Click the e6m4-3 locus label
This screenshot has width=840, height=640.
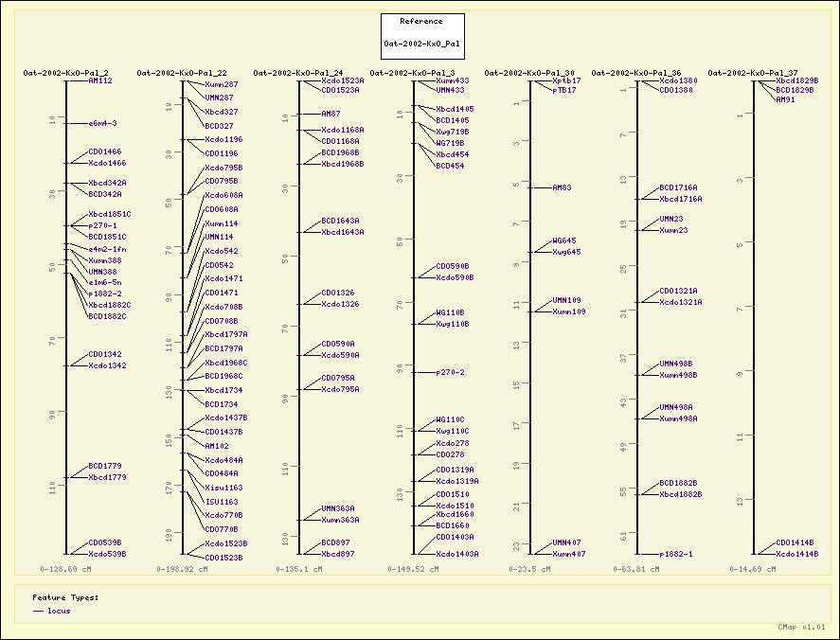[x=102, y=123]
